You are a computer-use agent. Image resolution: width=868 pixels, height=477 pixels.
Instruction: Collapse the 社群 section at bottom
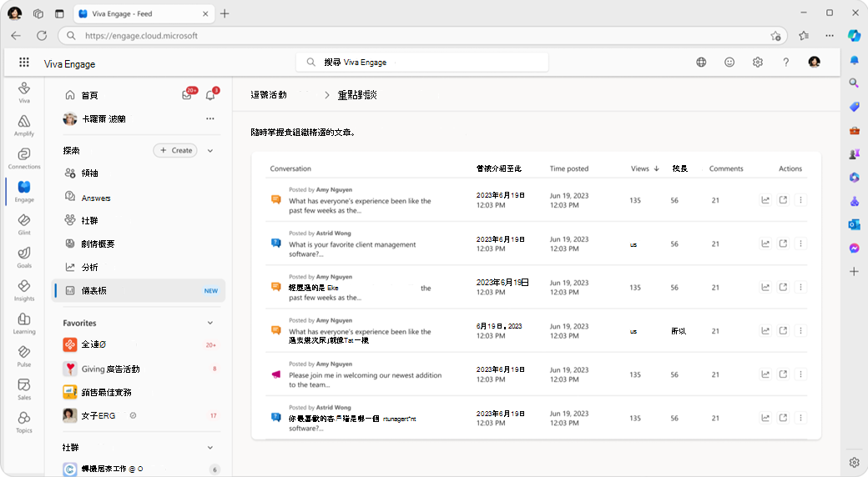210,447
